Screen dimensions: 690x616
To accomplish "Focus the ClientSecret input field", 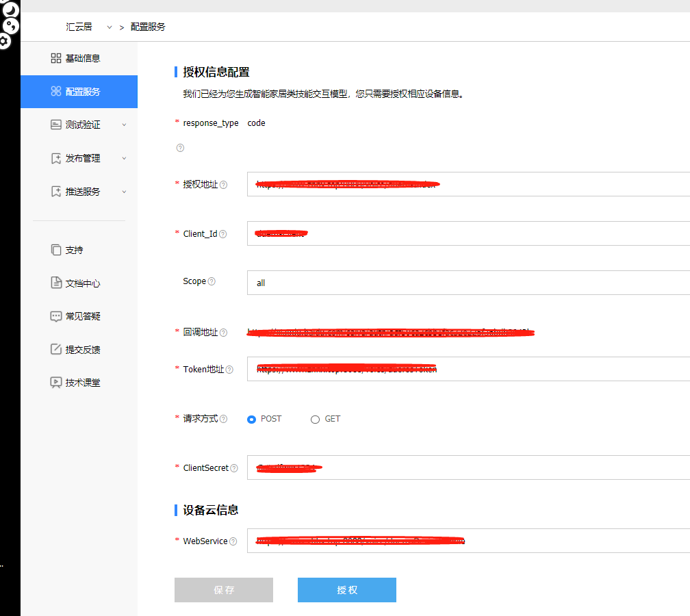I will 468,467.
